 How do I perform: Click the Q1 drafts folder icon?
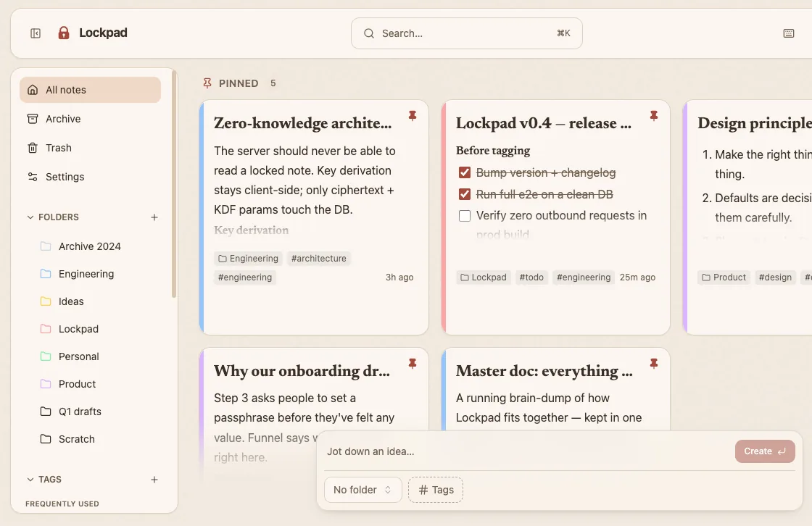click(46, 411)
